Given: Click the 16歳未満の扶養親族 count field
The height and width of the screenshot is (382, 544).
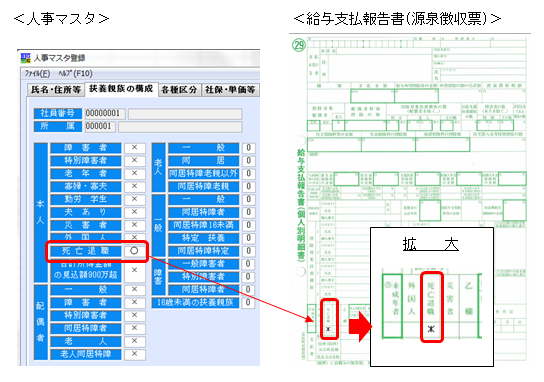Looking at the screenshot, I should [248, 302].
